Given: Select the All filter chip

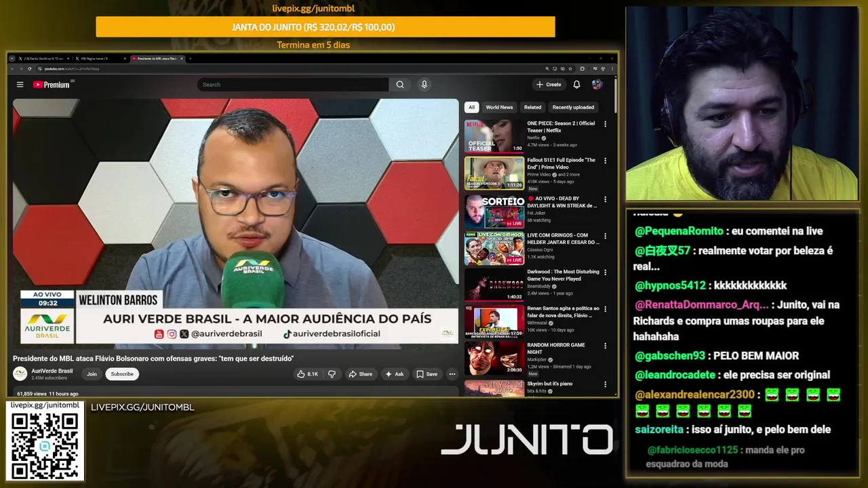Looking at the screenshot, I should pos(471,107).
